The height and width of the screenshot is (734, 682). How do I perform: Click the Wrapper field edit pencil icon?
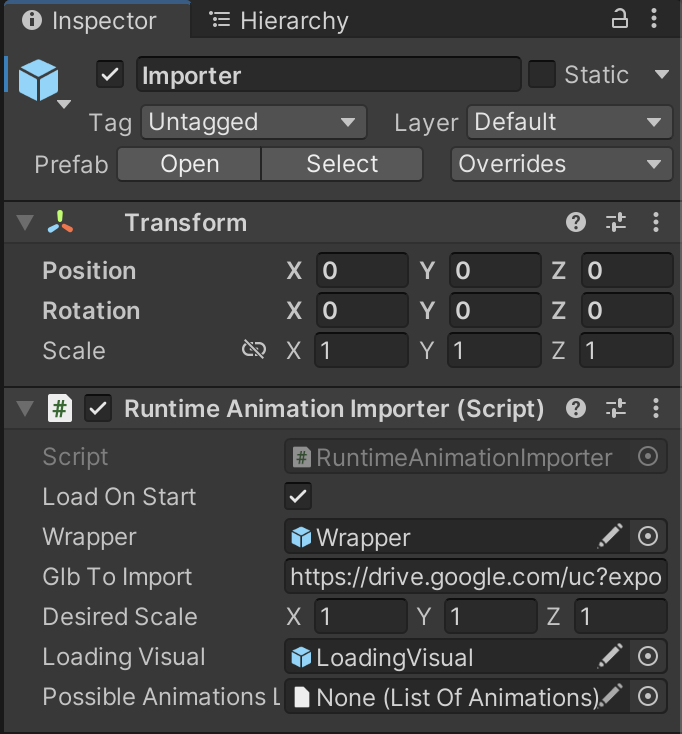click(609, 537)
